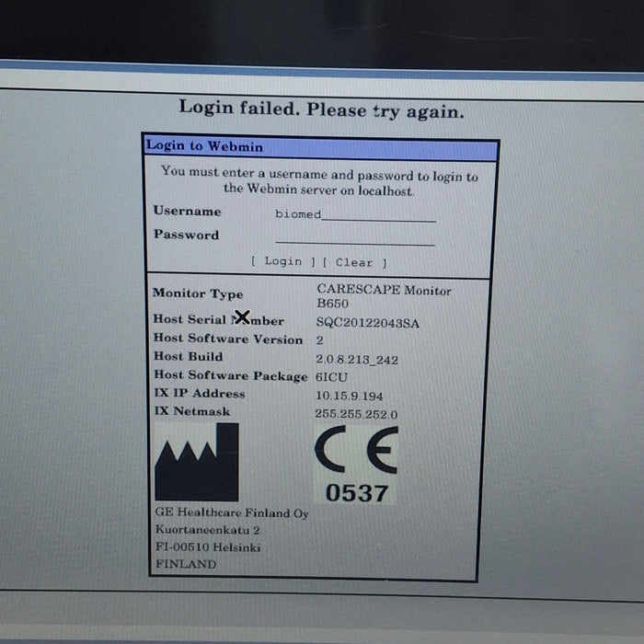Select the IX IP Address 10.15.9.194
This screenshot has height=644, width=644.
pos(350,396)
